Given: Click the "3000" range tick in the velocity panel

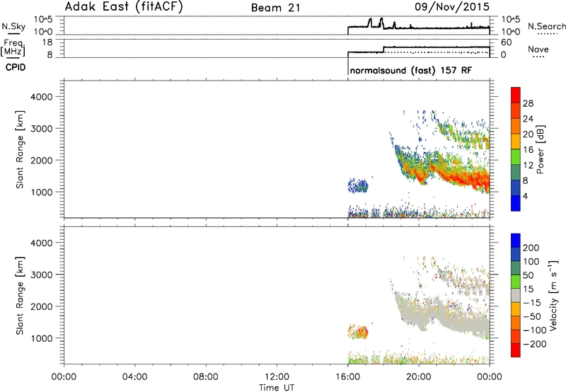Looking at the screenshot, I should point(41,275).
